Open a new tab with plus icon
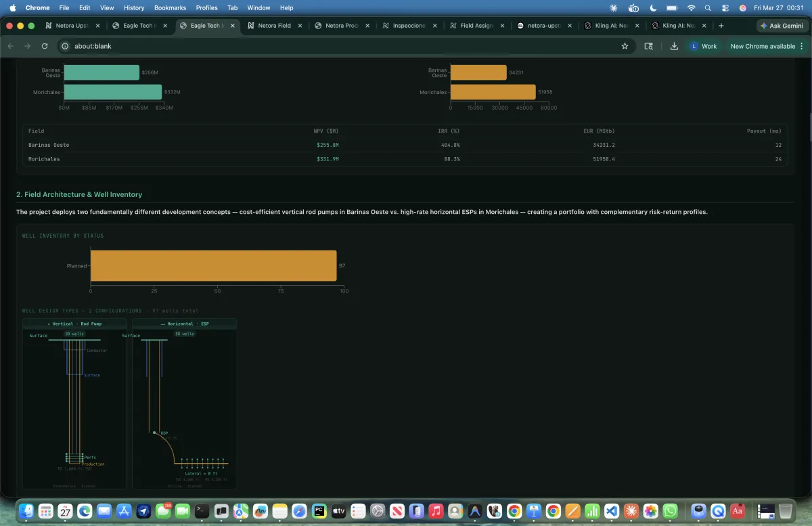 tap(721, 26)
